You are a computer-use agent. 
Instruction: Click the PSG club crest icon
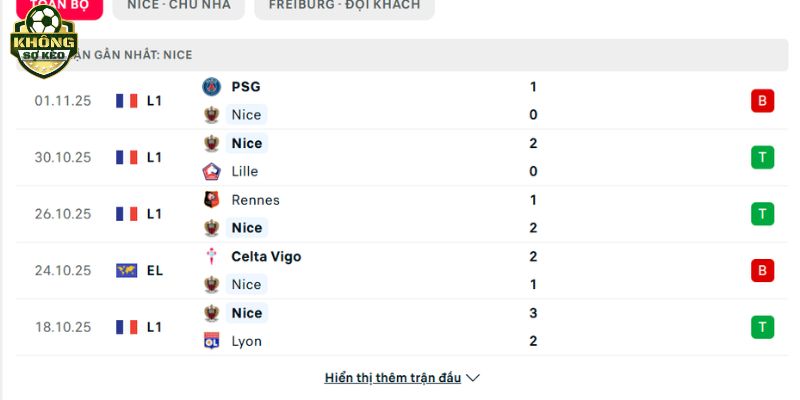(211, 87)
